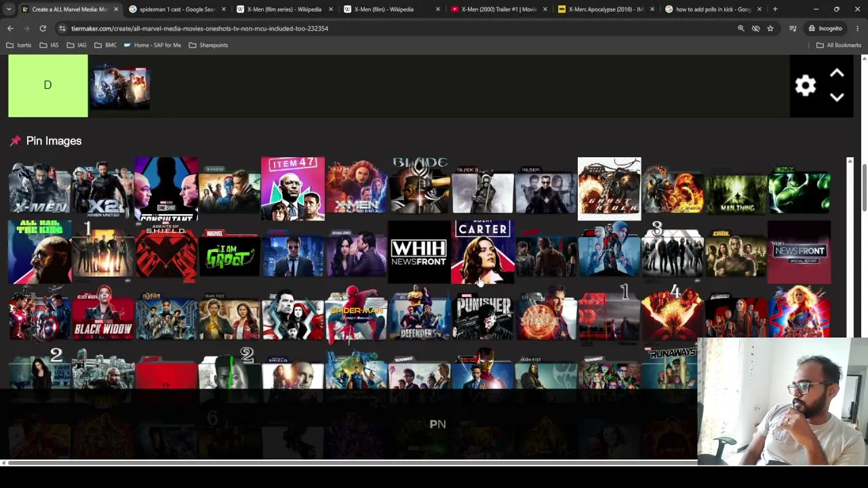The height and width of the screenshot is (488, 868).
Task: Select the I Am Groot image
Action: [x=229, y=252]
